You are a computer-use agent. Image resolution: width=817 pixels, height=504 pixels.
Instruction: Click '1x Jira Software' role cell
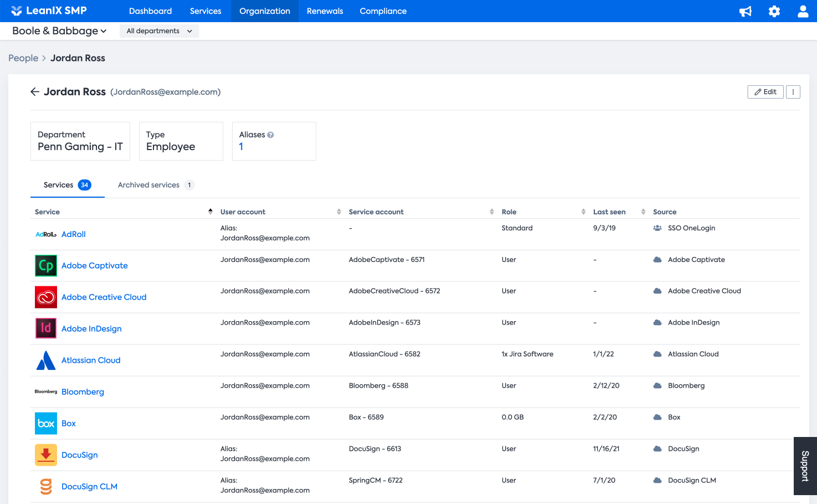click(x=527, y=354)
